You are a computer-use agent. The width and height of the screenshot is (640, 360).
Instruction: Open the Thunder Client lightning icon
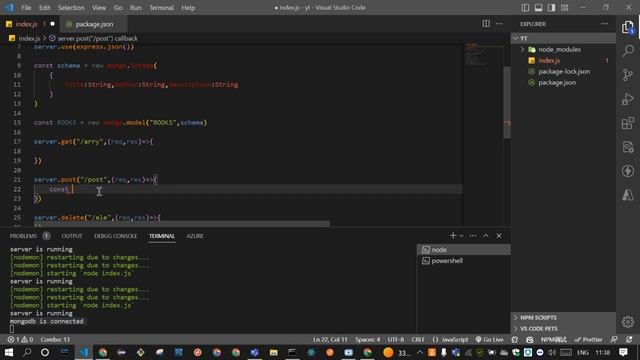pyautogui.click(x=628, y=171)
